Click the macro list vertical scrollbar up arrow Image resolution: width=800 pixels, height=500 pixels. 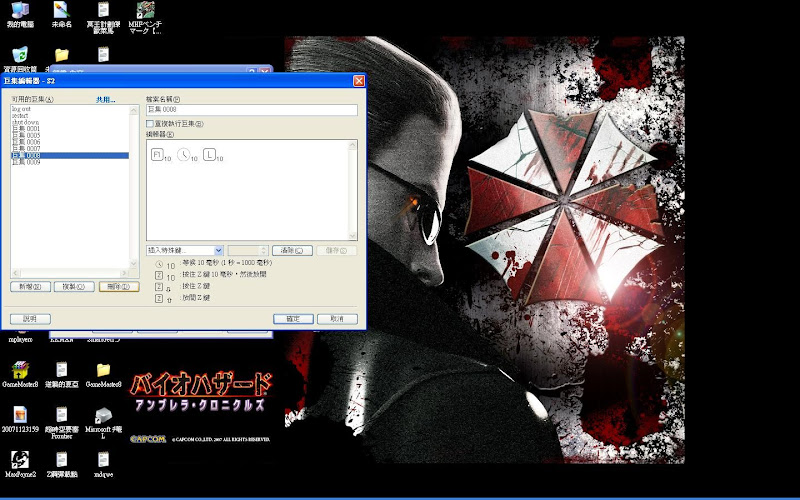pos(134,110)
